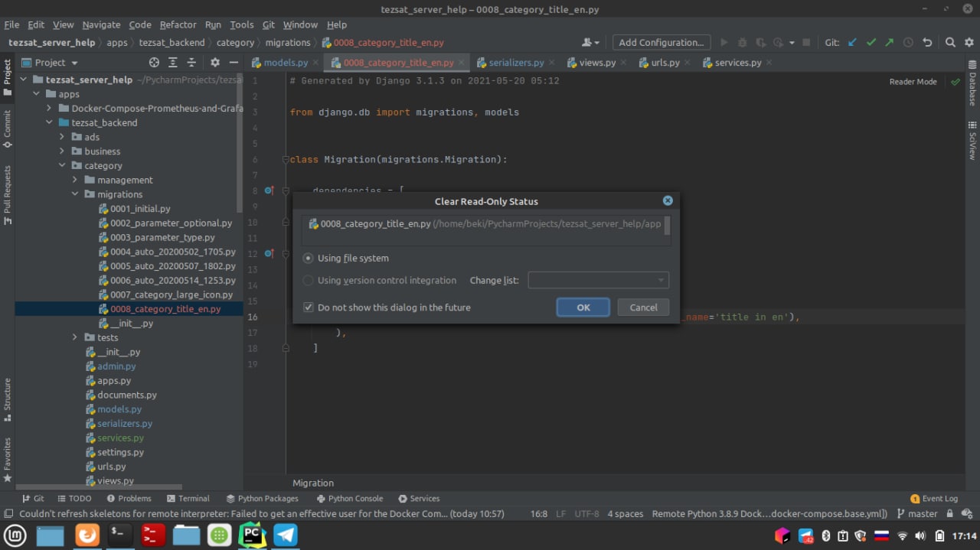Click the rollback undo arrow icon
This screenshot has height=550, width=980.
click(x=927, y=43)
